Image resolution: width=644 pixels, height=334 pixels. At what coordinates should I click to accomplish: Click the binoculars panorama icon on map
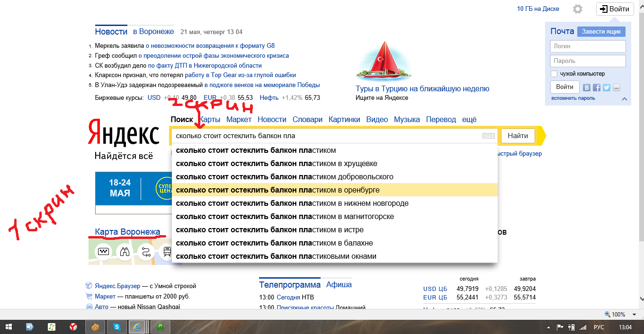[125, 252]
